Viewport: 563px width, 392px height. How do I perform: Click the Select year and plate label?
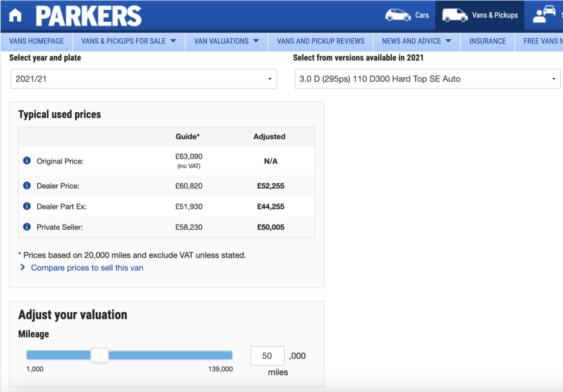pos(45,58)
